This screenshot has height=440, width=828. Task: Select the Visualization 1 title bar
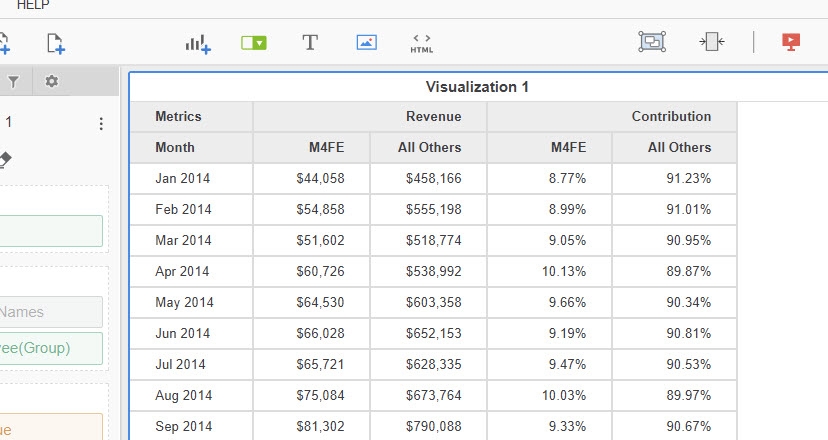click(477, 87)
